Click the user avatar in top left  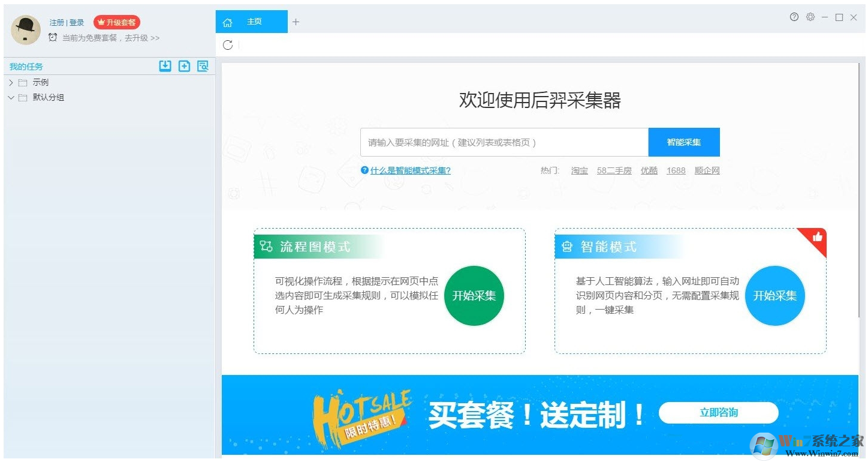pyautogui.click(x=25, y=29)
